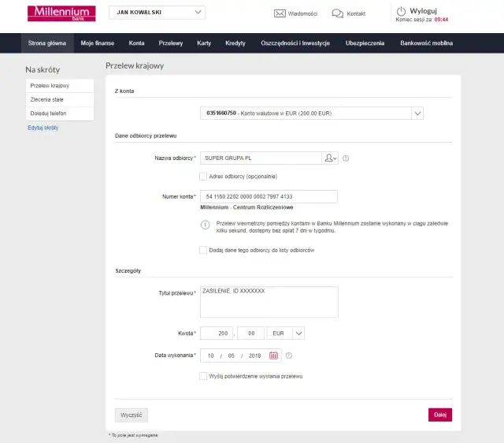Open the Z konta account dropdown
Viewport: 504px width, 443px height.
coord(417,114)
